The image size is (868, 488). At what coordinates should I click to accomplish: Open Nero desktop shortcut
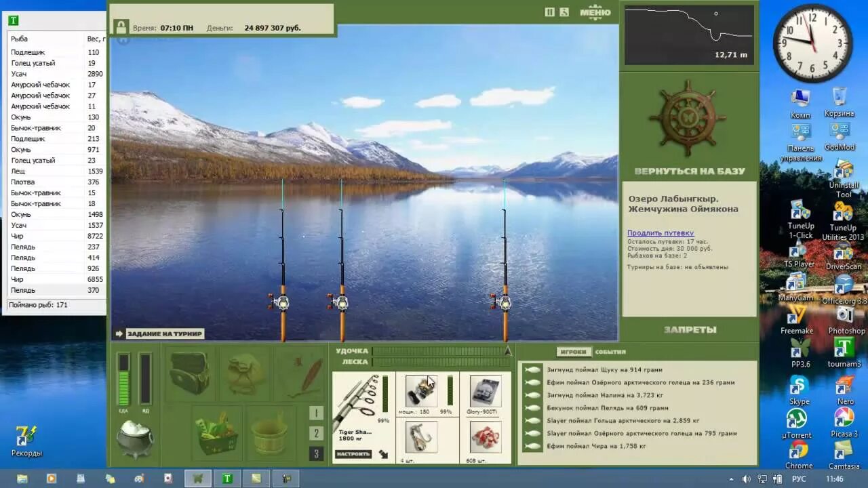845,390
